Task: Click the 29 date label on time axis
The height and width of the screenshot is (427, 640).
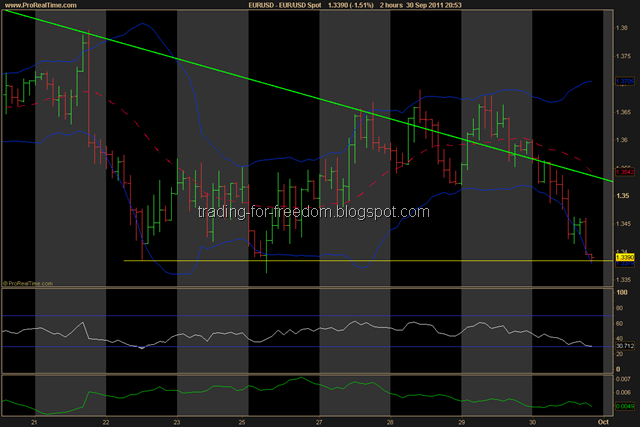Action: [462, 422]
